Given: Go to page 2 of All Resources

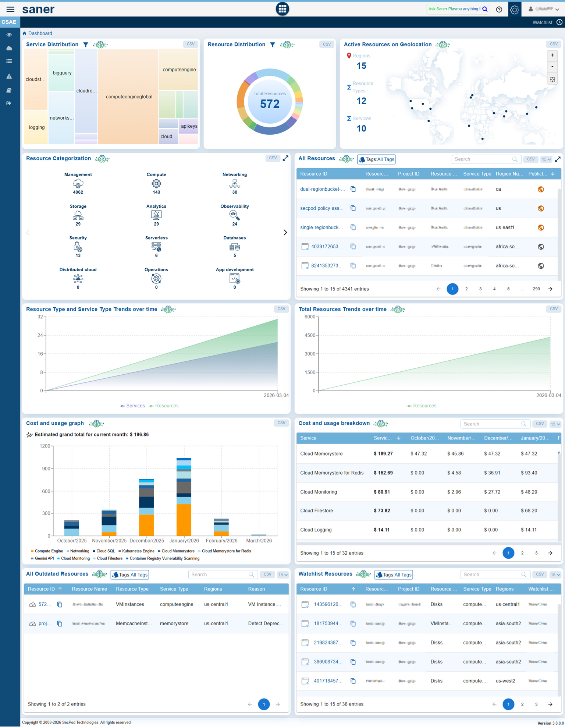Looking at the screenshot, I should point(466,289).
